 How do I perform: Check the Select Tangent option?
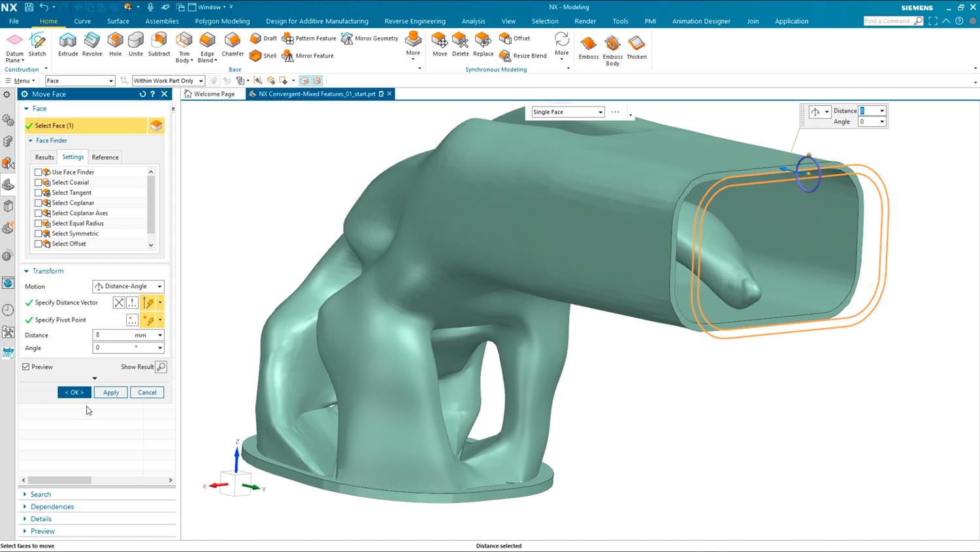tap(38, 193)
